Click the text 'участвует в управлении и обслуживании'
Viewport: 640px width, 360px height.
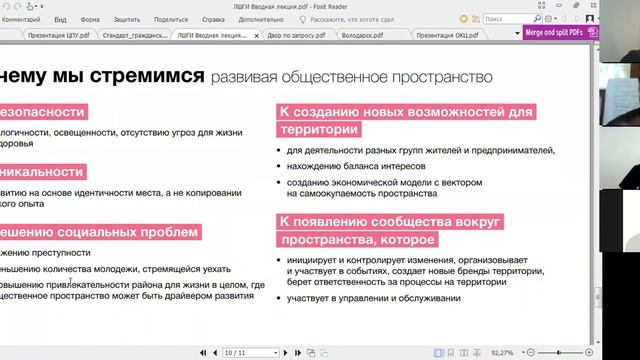click(373, 298)
